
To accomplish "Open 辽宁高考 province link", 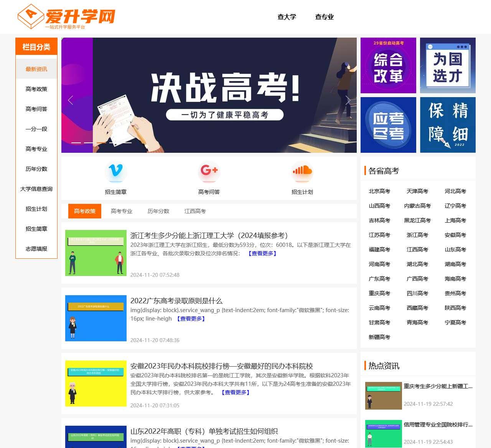I will 455,206.
